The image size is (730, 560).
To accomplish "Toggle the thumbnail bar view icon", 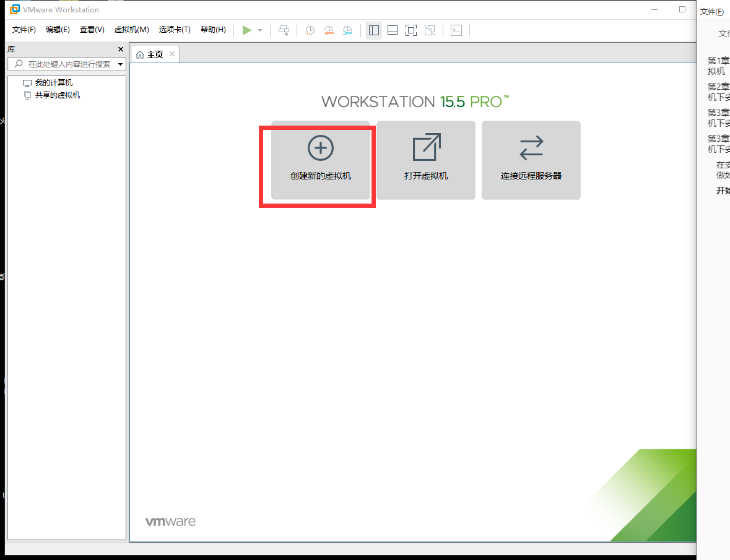I will tap(393, 31).
